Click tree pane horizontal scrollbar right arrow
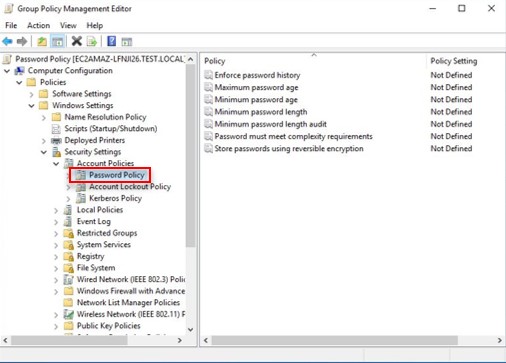 (x=180, y=340)
